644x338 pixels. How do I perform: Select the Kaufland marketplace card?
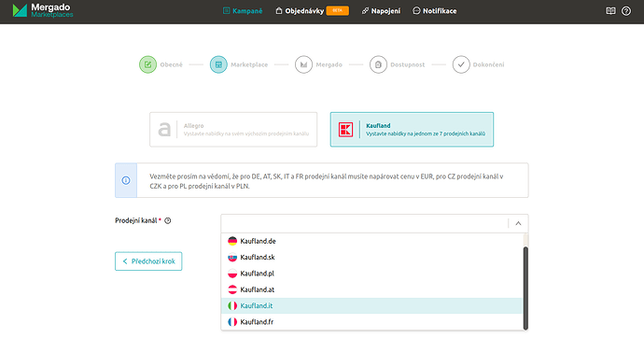[412, 130]
